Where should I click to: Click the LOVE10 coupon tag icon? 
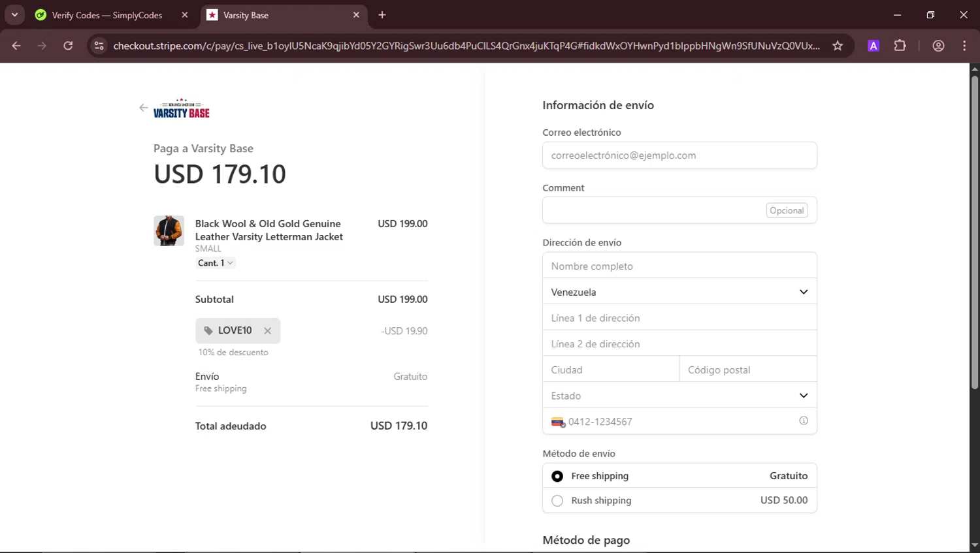coord(208,331)
